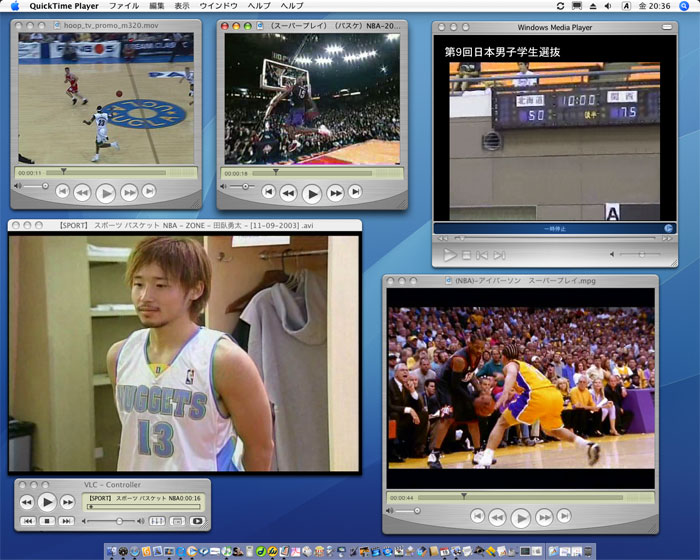This screenshot has height=560, width=700.
Task: Open the 表示 menu
Action: pyautogui.click(x=182, y=6)
